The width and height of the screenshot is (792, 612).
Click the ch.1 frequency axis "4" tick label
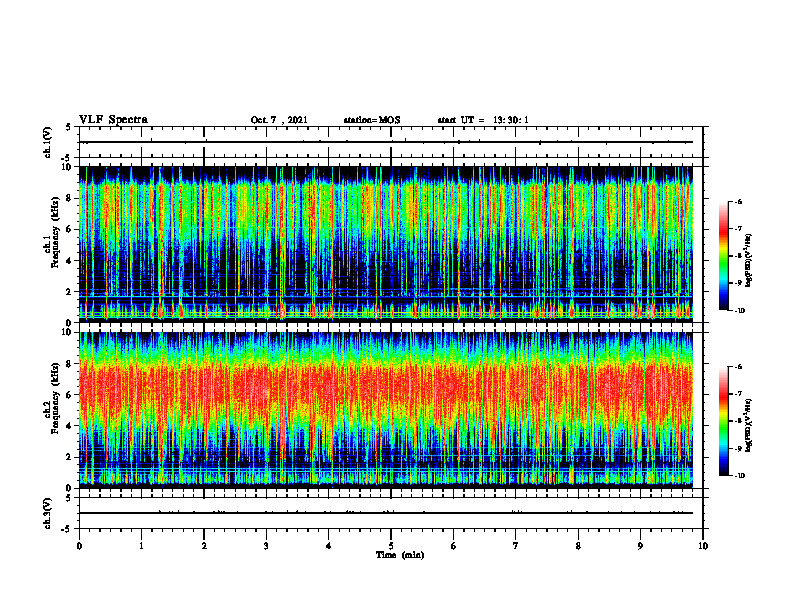(x=70, y=261)
